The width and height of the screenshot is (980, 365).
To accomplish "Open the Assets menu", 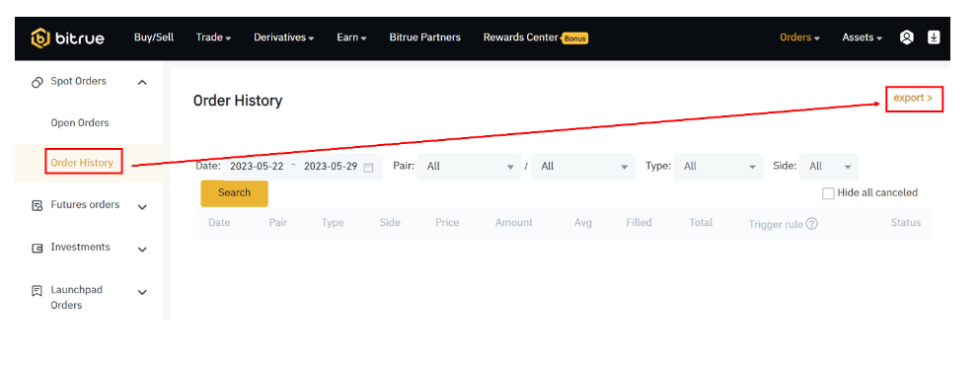I will pos(862,37).
